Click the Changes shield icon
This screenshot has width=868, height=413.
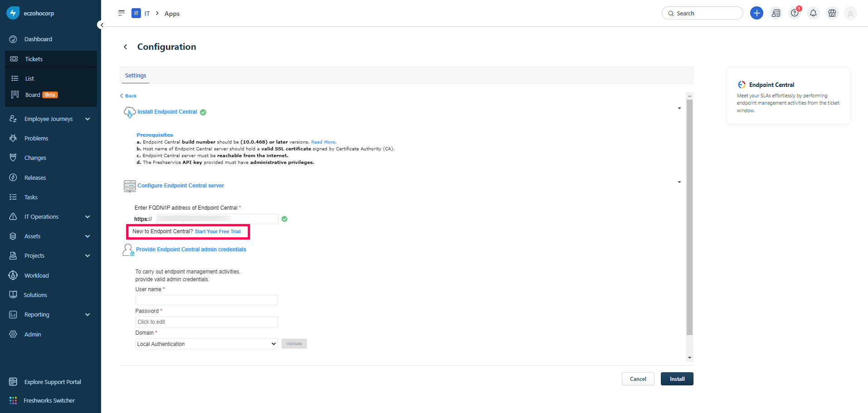click(13, 158)
